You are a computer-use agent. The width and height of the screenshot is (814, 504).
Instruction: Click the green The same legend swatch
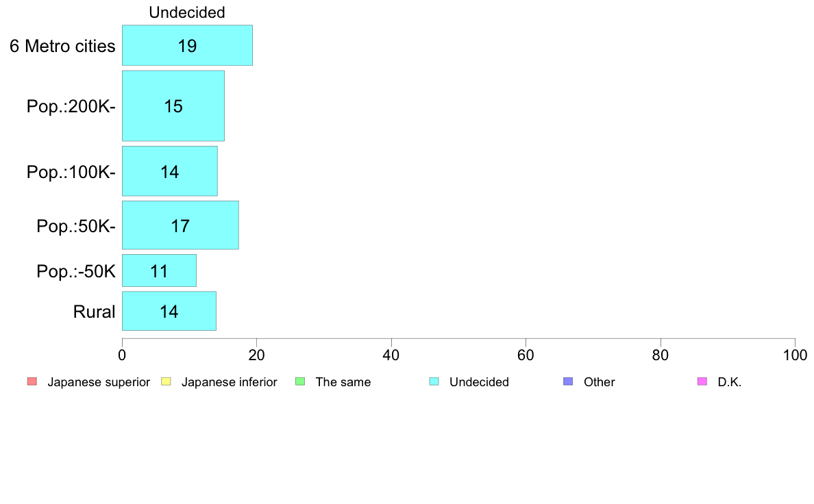tap(300, 381)
